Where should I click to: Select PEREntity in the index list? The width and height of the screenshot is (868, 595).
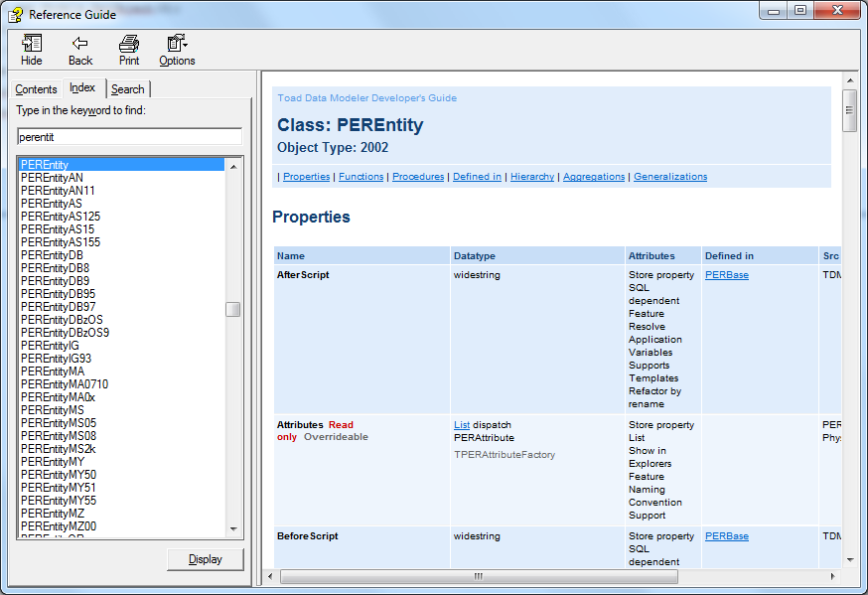pos(122,164)
